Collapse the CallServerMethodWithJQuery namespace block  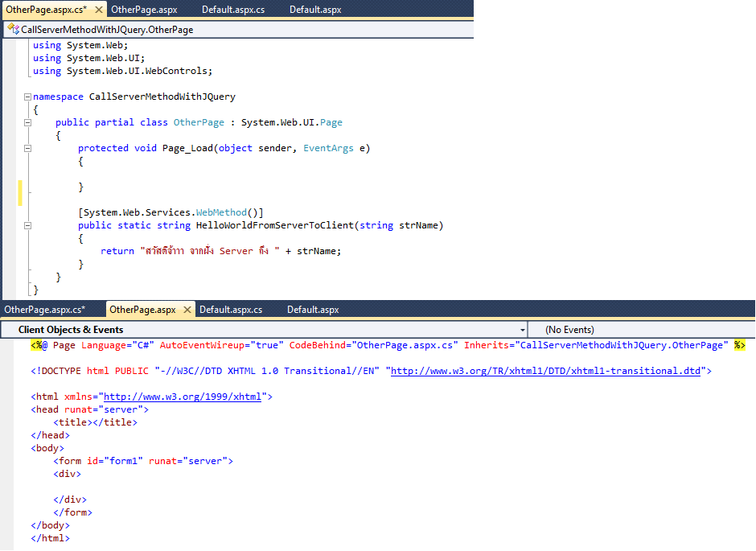(x=28, y=97)
